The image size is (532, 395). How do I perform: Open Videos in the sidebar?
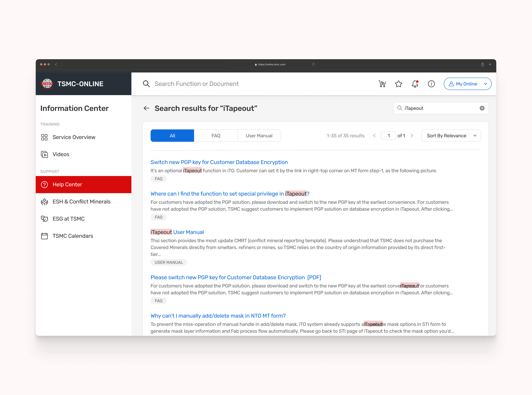(x=84, y=154)
